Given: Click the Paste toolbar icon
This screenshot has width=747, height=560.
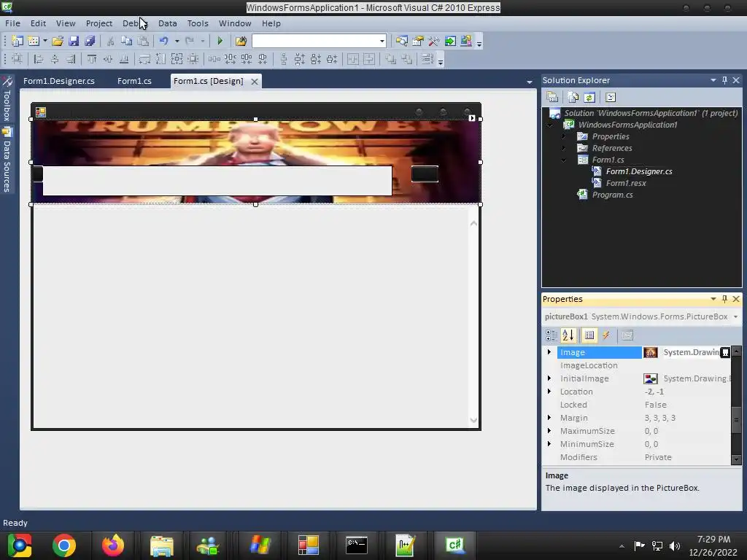Looking at the screenshot, I should tap(143, 41).
